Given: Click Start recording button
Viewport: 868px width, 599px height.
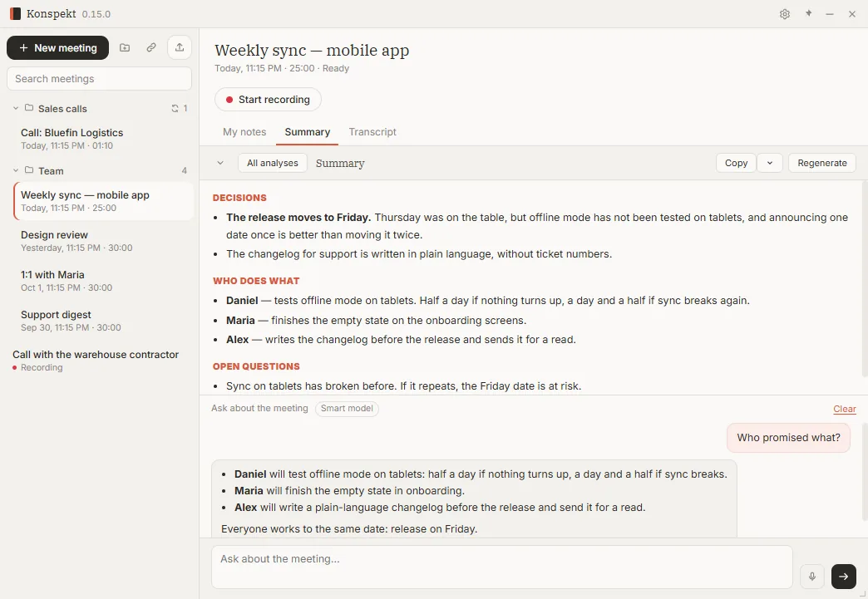Looking at the screenshot, I should (268, 100).
